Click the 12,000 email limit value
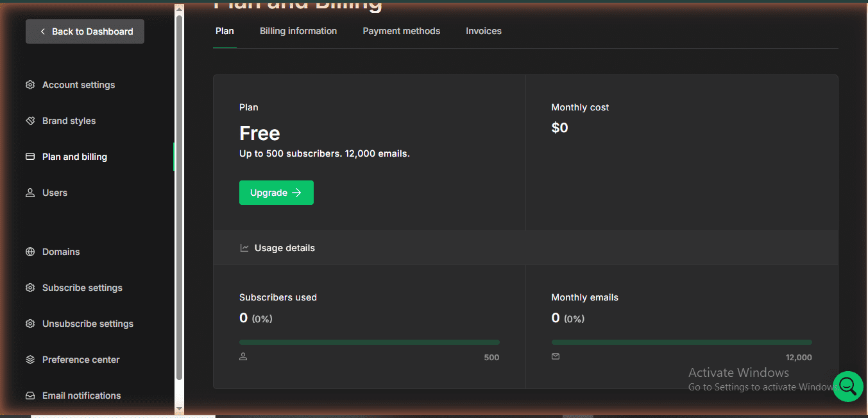This screenshot has width=868, height=418. click(799, 358)
